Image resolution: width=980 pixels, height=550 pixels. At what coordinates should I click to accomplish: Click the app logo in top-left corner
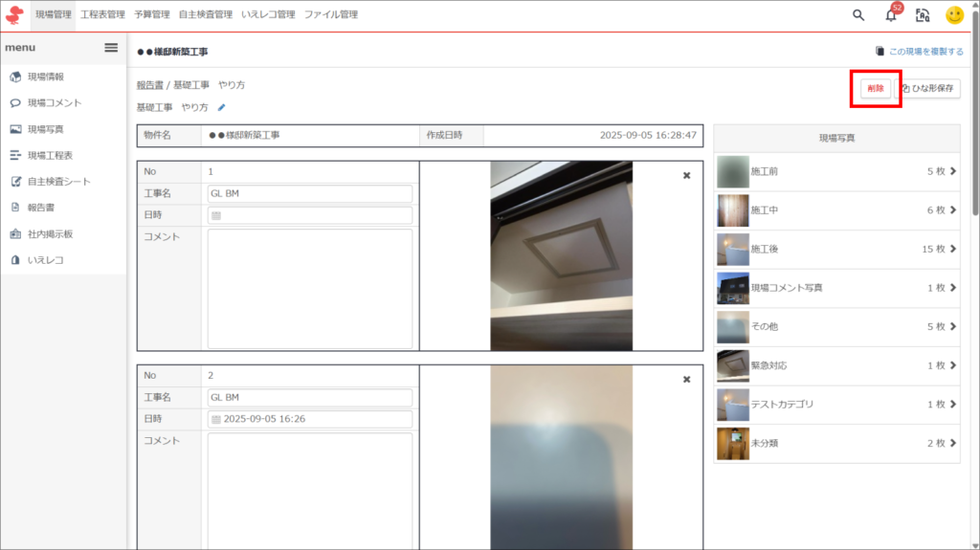point(14,15)
